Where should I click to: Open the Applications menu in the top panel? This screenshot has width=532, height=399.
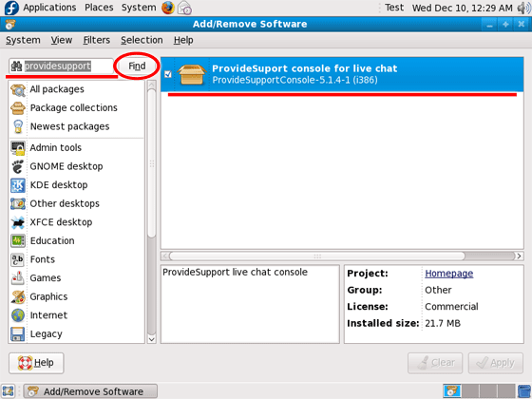(x=49, y=8)
